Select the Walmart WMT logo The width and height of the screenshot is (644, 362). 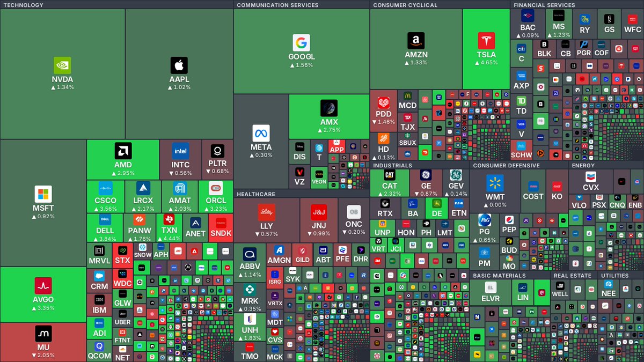pos(495,183)
